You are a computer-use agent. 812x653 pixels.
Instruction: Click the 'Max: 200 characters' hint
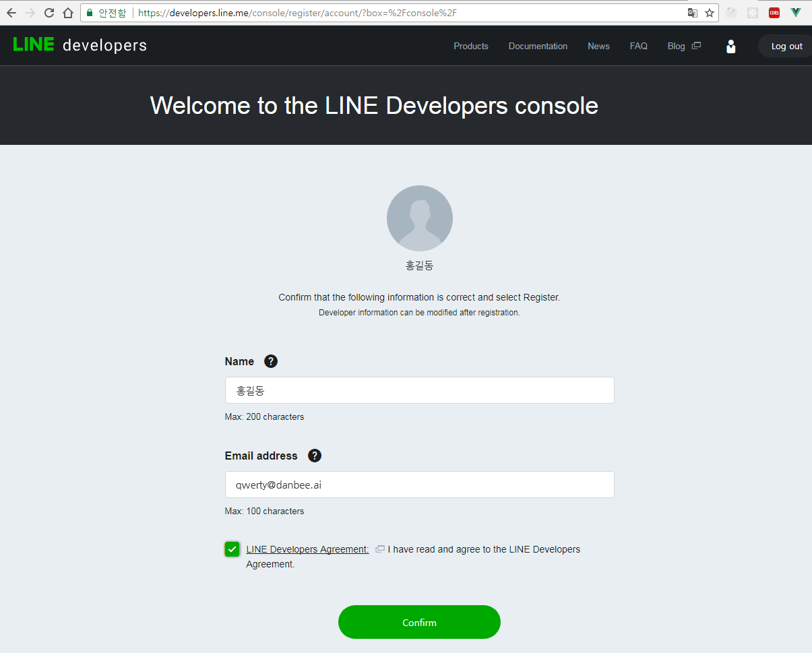264,416
